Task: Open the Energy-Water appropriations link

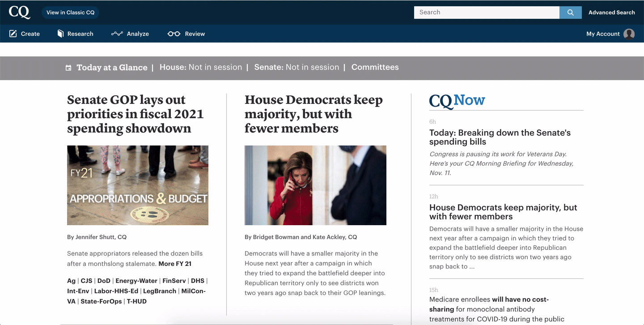Action: pos(136,281)
